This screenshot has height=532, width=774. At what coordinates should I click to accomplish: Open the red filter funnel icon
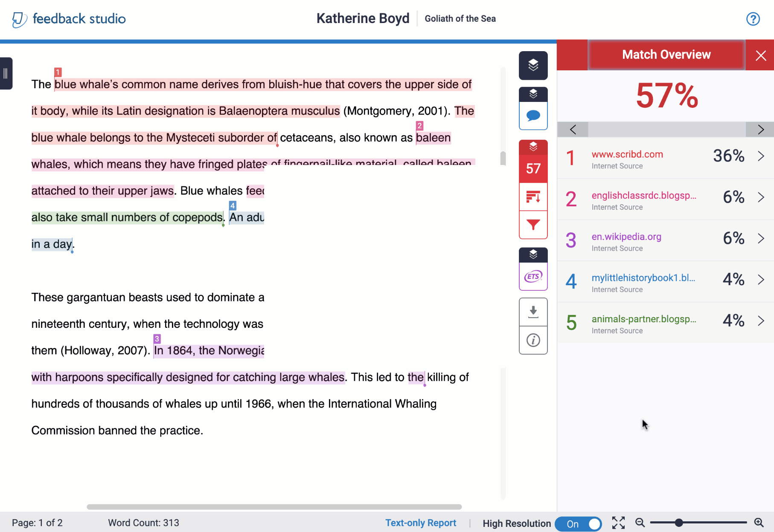pos(533,225)
